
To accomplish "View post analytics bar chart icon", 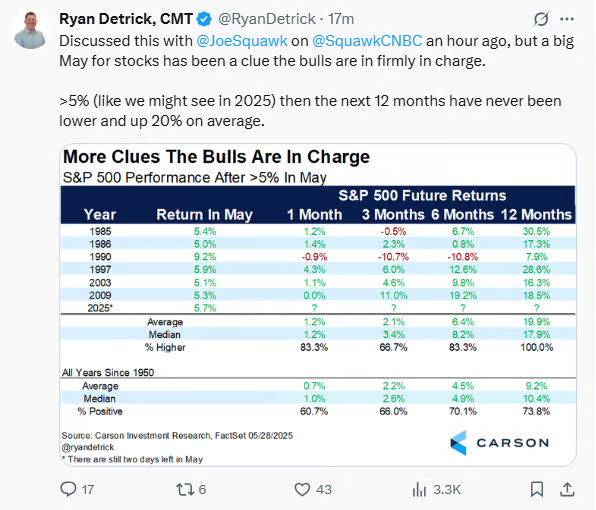I will click(419, 489).
